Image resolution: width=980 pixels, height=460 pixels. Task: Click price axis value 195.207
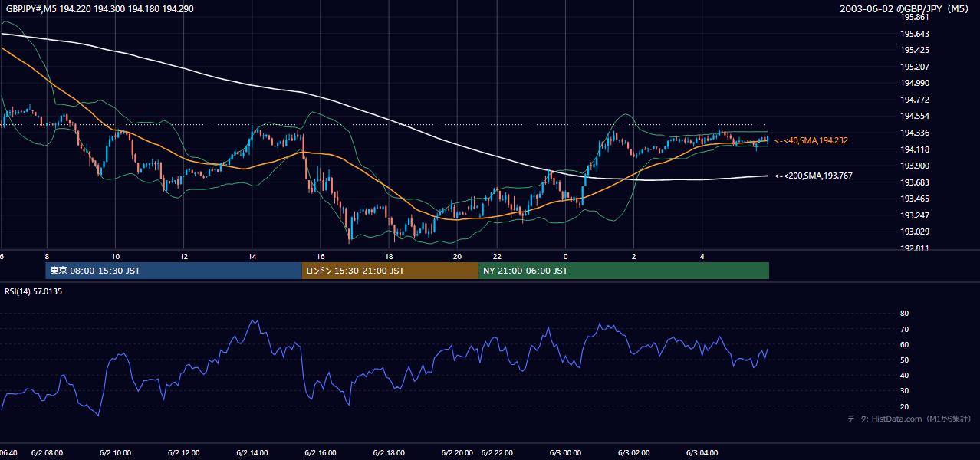(x=915, y=67)
